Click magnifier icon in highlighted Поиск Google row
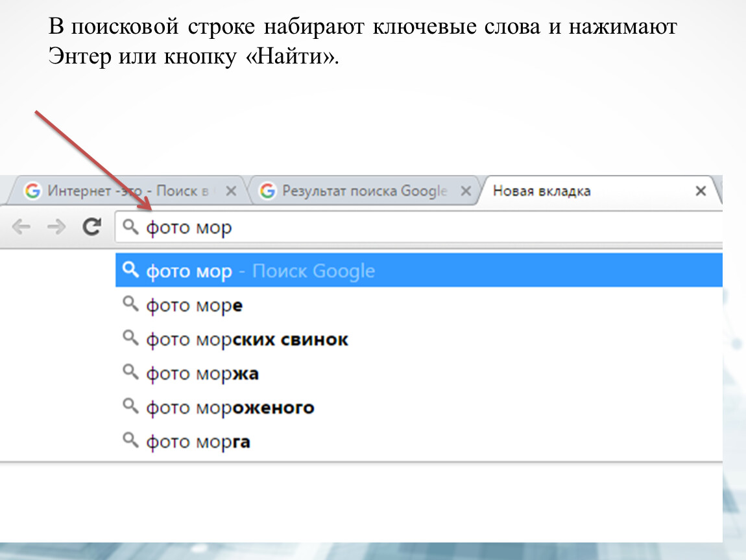 pyautogui.click(x=130, y=270)
